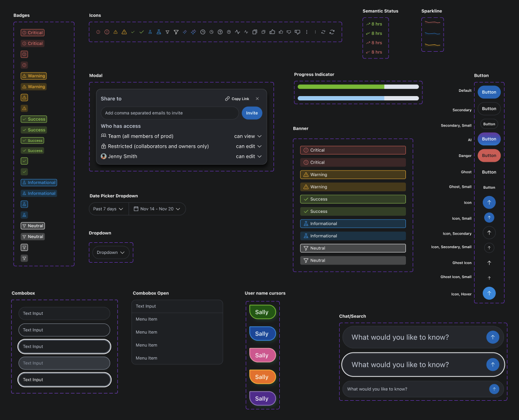
Task: Click the outlined blue flask icon-only badge
Action: 24,204
